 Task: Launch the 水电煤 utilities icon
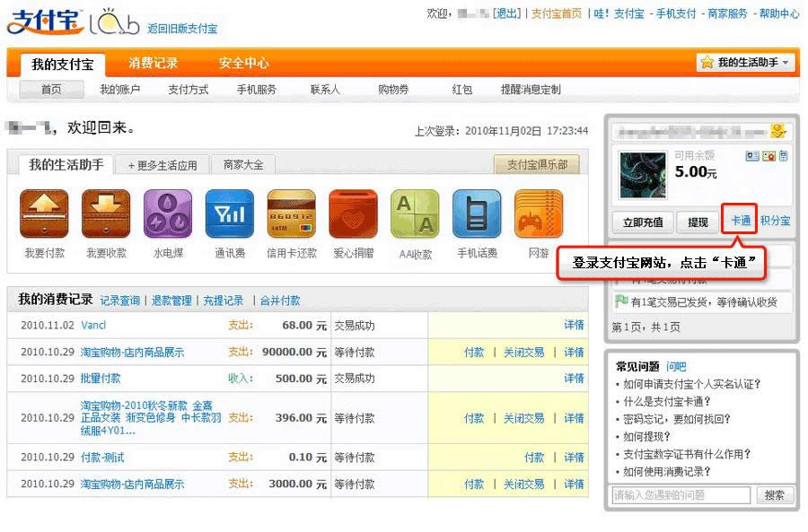(168, 214)
